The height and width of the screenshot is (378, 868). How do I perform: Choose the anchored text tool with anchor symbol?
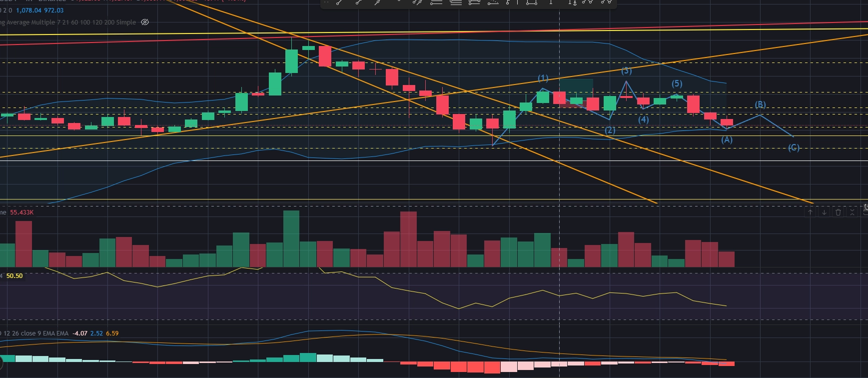click(x=572, y=2)
